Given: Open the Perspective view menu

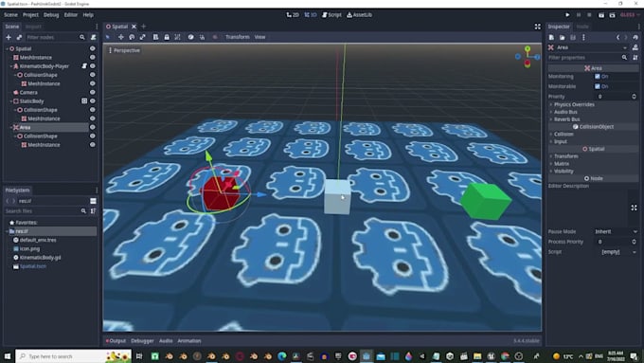Looking at the screenshot, I should (124, 50).
